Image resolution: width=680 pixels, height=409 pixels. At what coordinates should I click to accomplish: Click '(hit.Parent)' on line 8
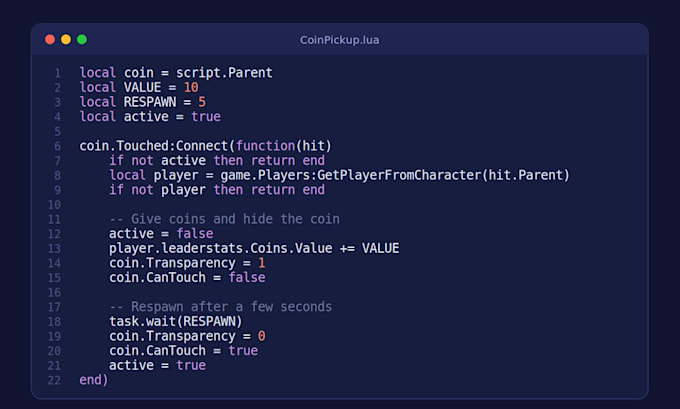[x=526, y=175]
